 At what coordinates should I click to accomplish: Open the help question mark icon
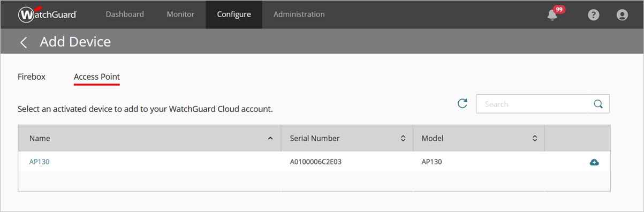pyautogui.click(x=593, y=15)
